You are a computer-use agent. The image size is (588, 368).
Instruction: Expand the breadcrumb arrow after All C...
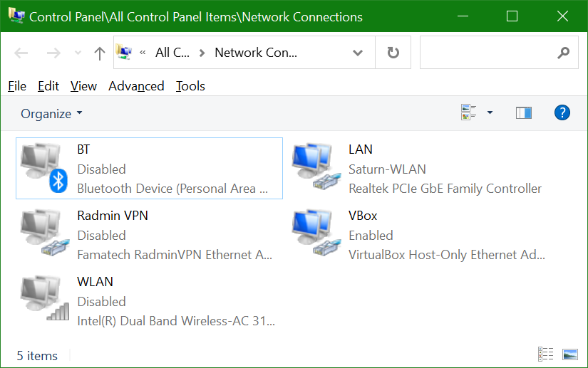tap(202, 53)
